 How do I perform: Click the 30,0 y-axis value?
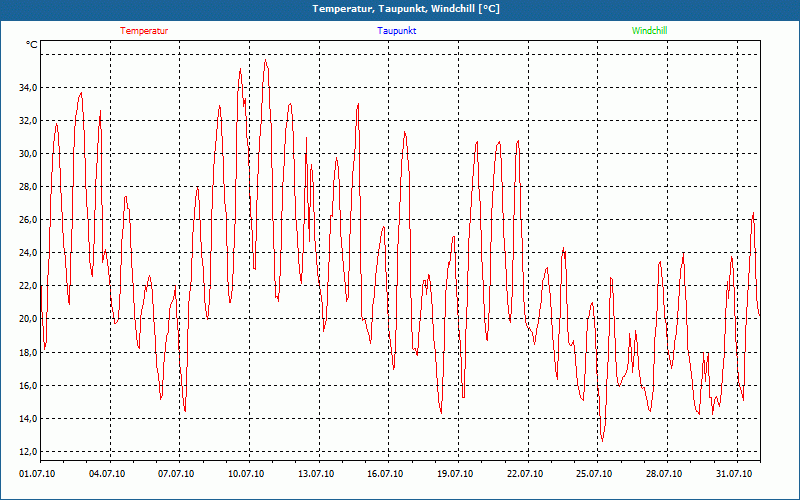[x=28, y=154]
